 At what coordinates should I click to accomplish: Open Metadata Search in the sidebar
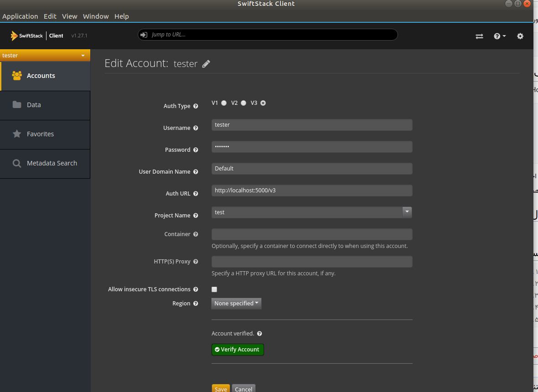[52, 163]
